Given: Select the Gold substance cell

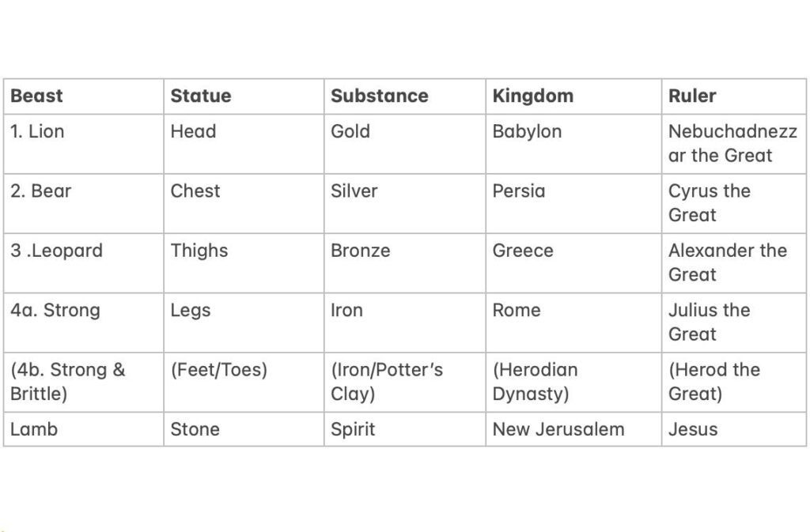Looking at the screenshot, I should 350,131.
